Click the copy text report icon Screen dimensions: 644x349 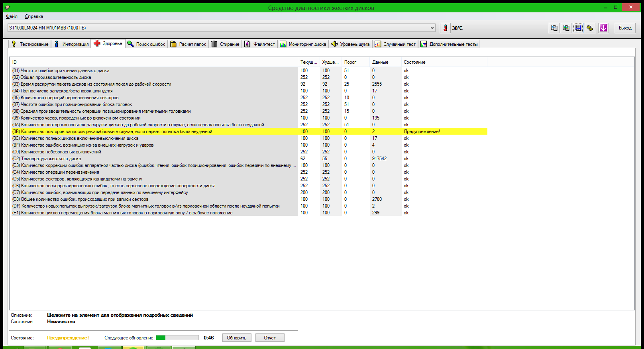(x=554, y=28)
